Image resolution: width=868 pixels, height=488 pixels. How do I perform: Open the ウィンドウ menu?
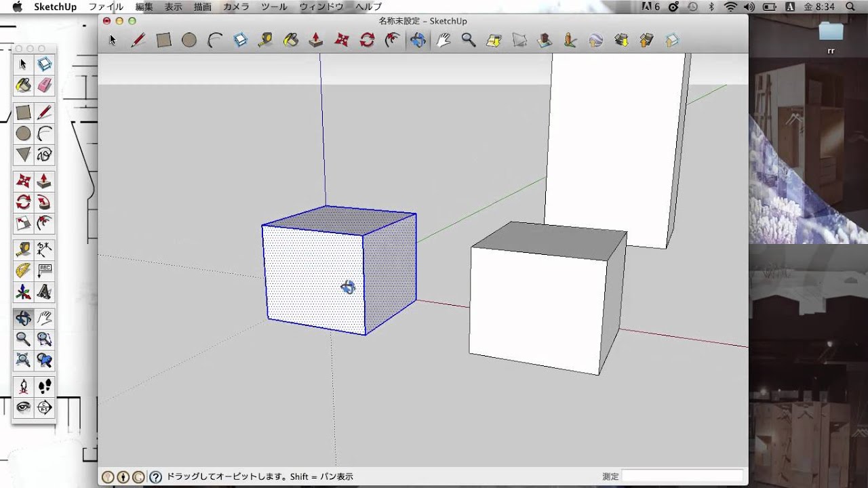pos(323,7)
